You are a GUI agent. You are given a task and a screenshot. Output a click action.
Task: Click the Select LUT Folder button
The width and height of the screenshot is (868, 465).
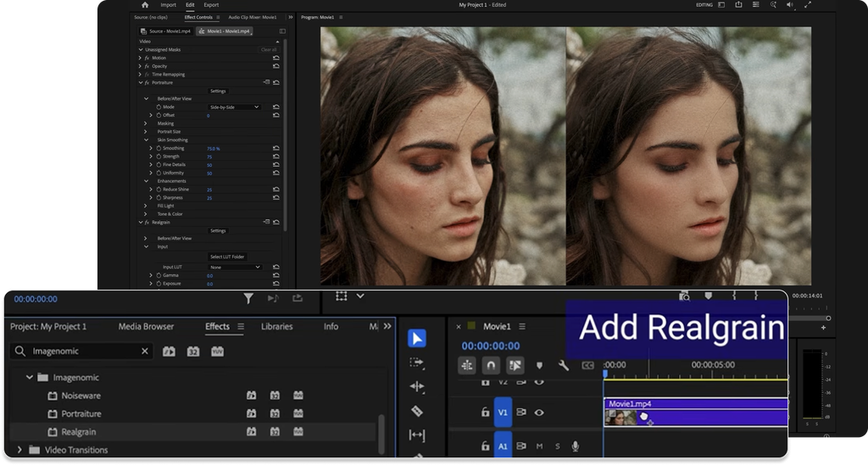pos(227,257)
